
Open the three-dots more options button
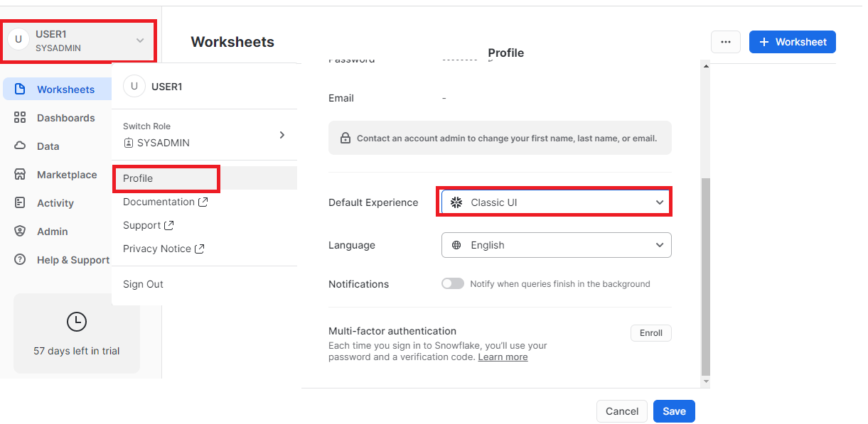725,42
